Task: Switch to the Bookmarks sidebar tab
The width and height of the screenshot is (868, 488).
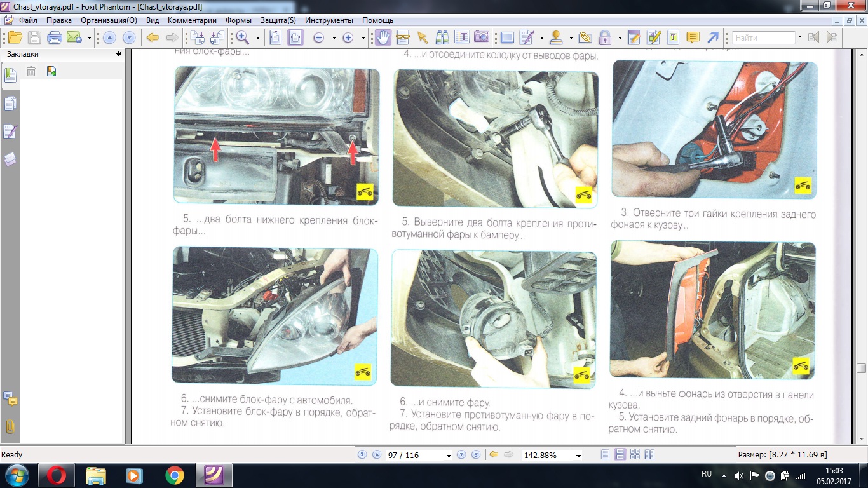Action: pos(10,75)
